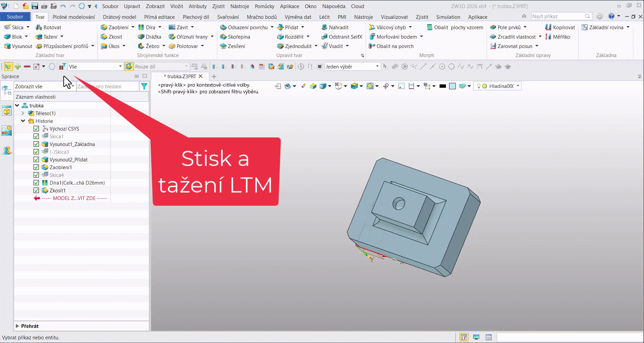
Task: Run the Zesílení thicken command
Action: point(233,46)
